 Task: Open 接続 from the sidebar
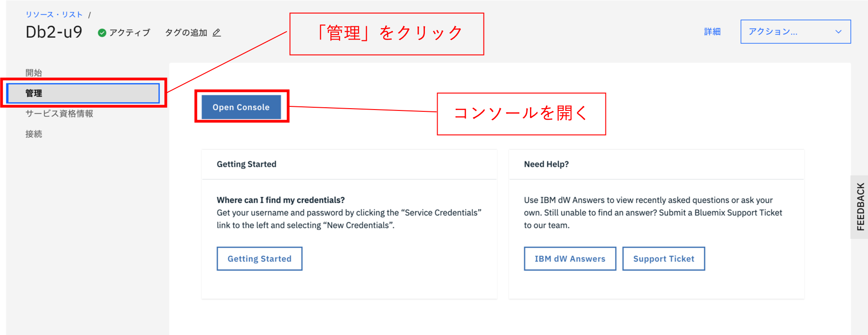pos(34,134)
